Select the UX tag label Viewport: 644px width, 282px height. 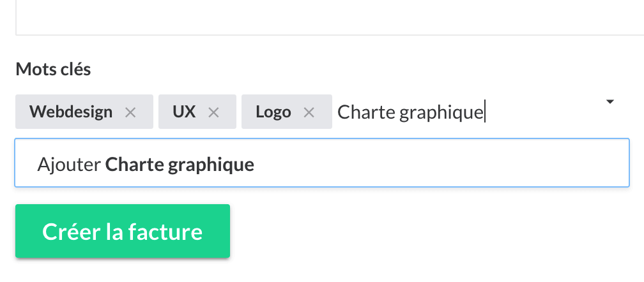point(184,112)
